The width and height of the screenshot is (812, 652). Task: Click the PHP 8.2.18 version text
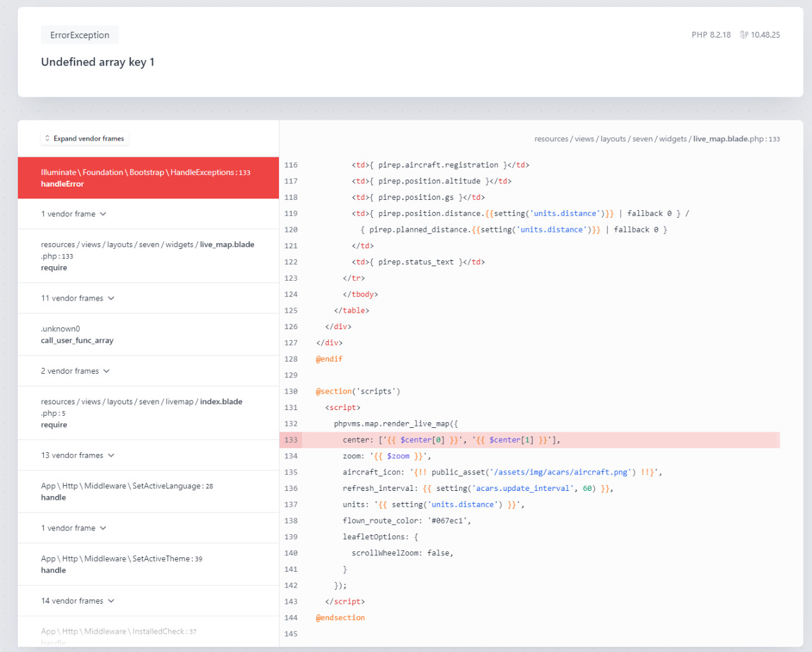pos(711,35)
